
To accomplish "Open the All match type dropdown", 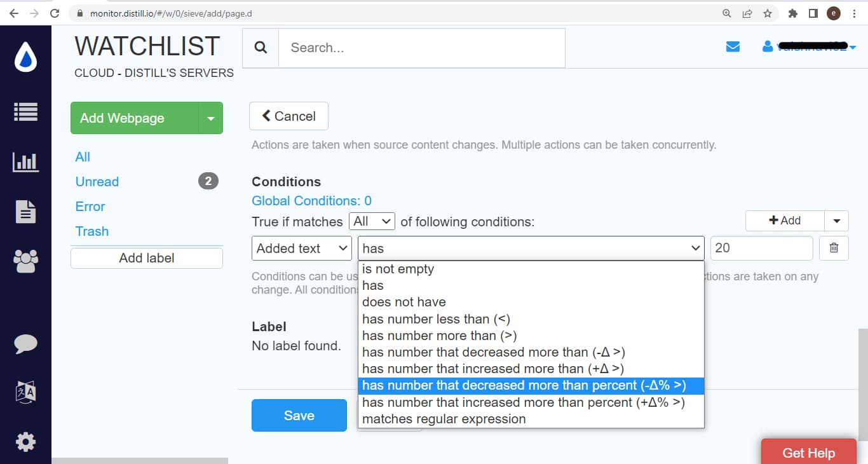I will (372, 221).
